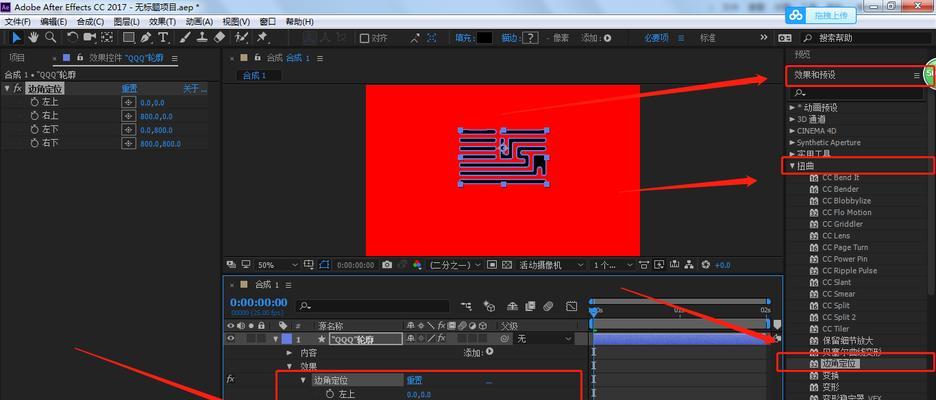
Task: Select the Eraser tool
Action: coord(219,38)
